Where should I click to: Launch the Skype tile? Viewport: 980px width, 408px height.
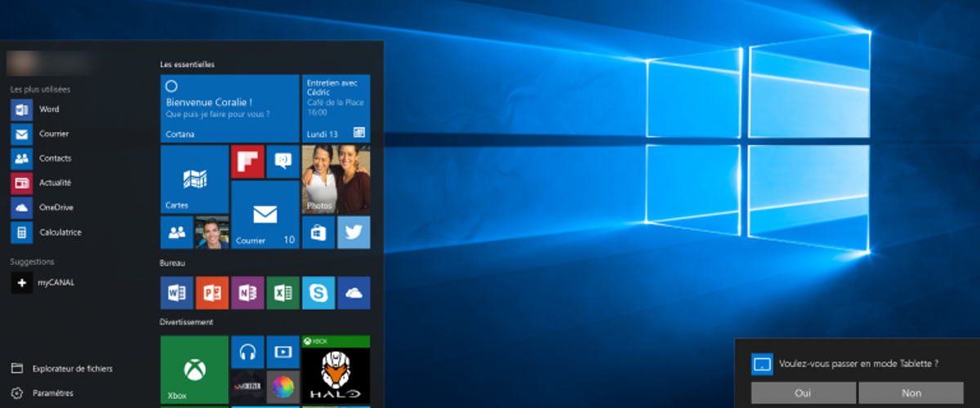coord(318,293)
